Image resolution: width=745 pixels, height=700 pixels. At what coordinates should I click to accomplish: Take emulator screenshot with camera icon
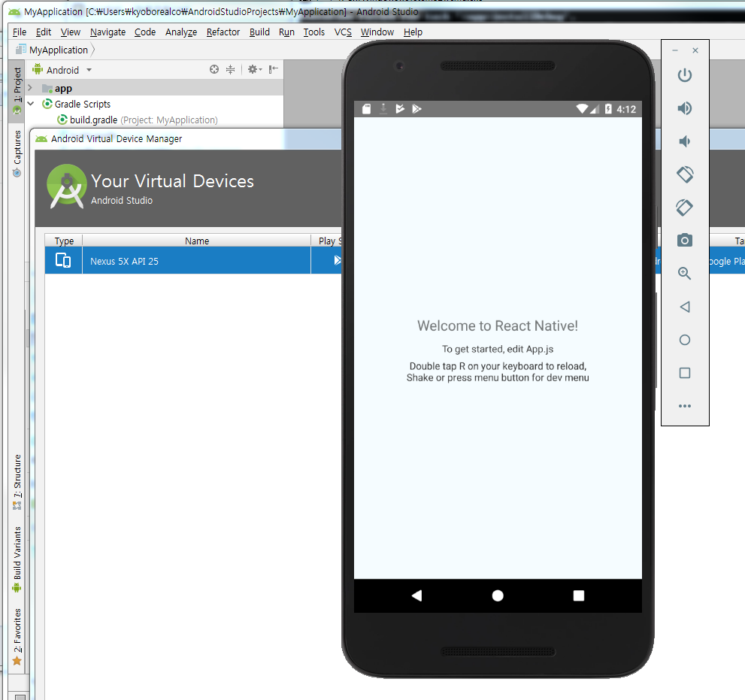(x=685, y=240)
